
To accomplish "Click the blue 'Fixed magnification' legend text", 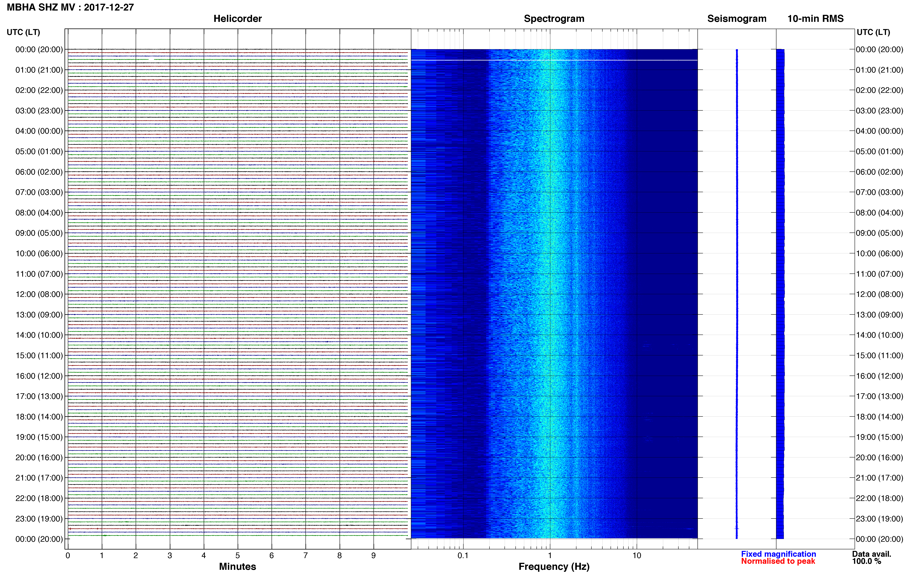I will click(x=778, y=554).
